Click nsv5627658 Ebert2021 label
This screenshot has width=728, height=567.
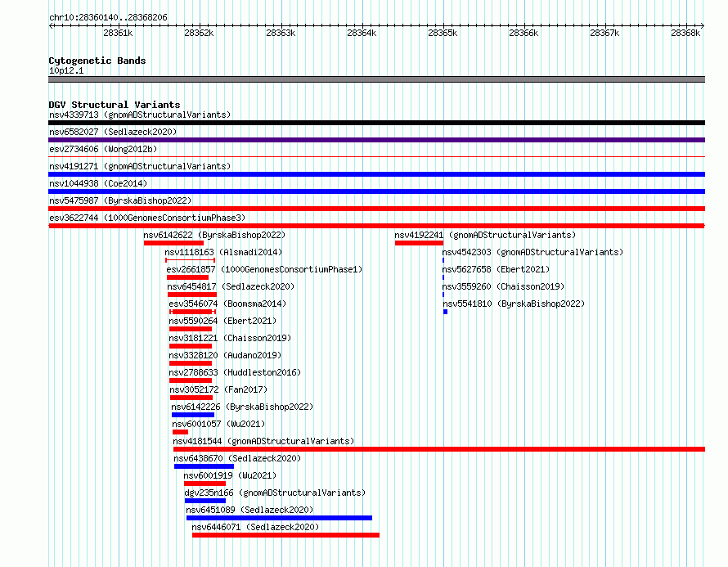pos(496,269)
